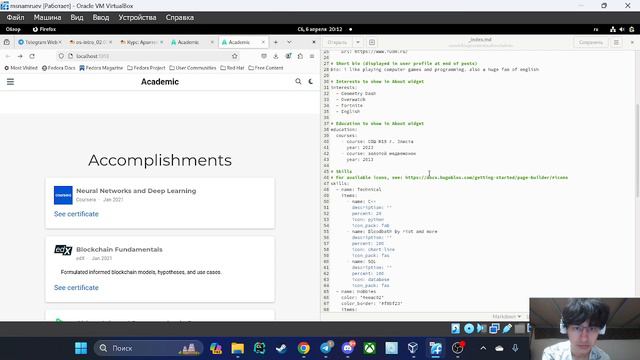This screenshot has width=640, height=360.
Task: Open the Вид menu
Action: pos(77,18)
